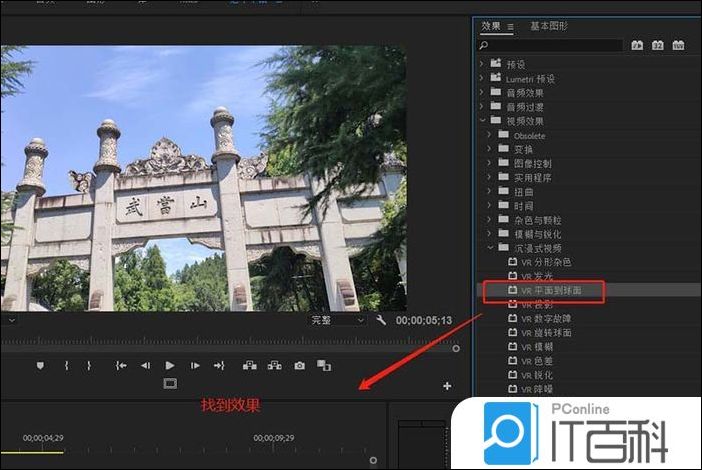This screenshot has height=470, width=702.
Task: Expand the 图像控制 folder chevron
Action: pyautogui.click(x=489, y=163)
